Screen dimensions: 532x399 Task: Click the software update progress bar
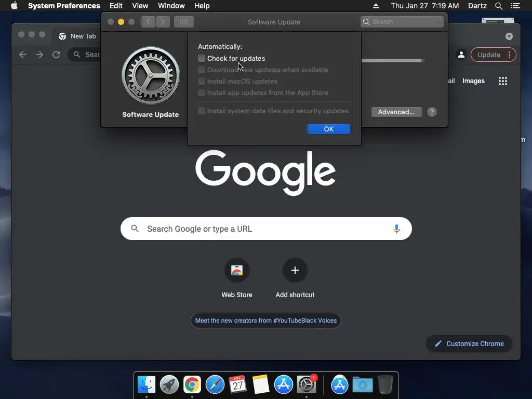(392, 61)
